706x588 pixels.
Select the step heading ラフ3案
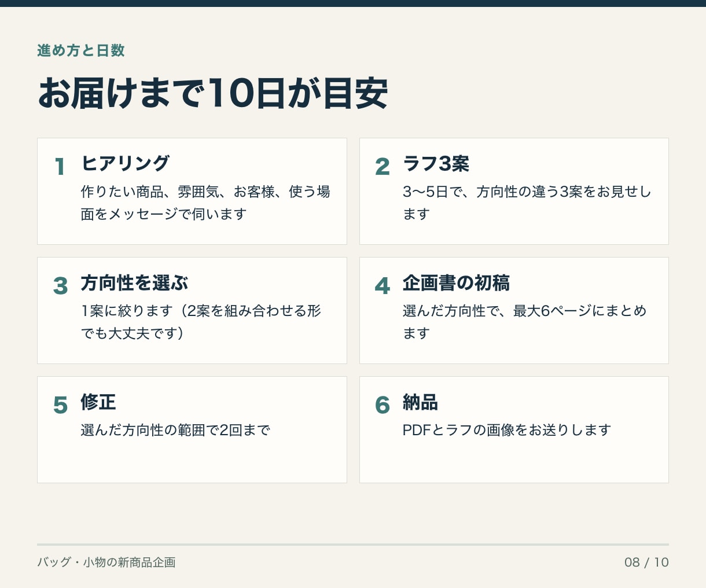(436, 164)
